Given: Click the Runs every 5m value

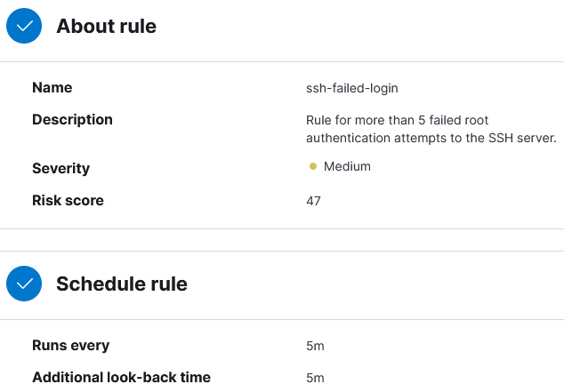Looking at the screenshot, I should 315,346.
